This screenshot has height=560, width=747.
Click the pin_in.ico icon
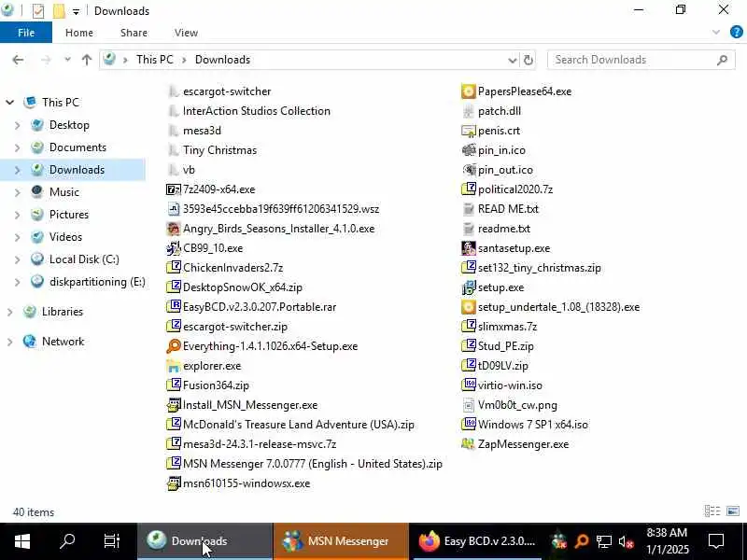pos(469,150)
